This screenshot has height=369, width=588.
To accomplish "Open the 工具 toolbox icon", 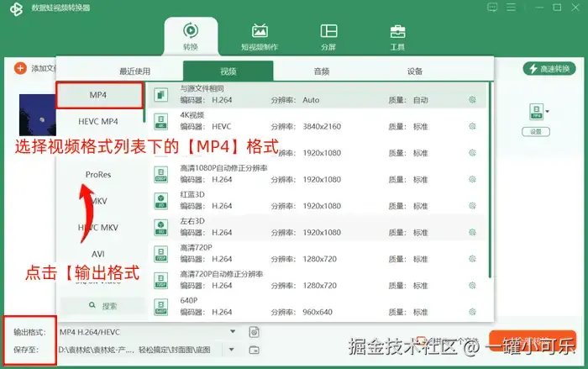I will pos(397,37).
